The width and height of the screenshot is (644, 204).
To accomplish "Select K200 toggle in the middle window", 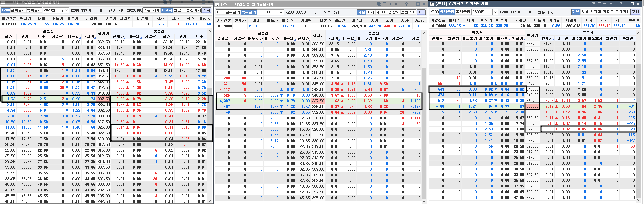I will [220, 12].
